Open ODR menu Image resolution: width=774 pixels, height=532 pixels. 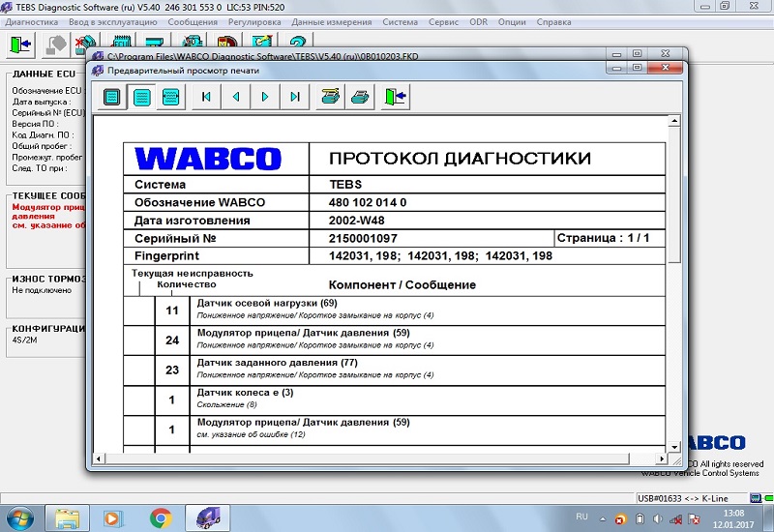(x=478, y=22)
